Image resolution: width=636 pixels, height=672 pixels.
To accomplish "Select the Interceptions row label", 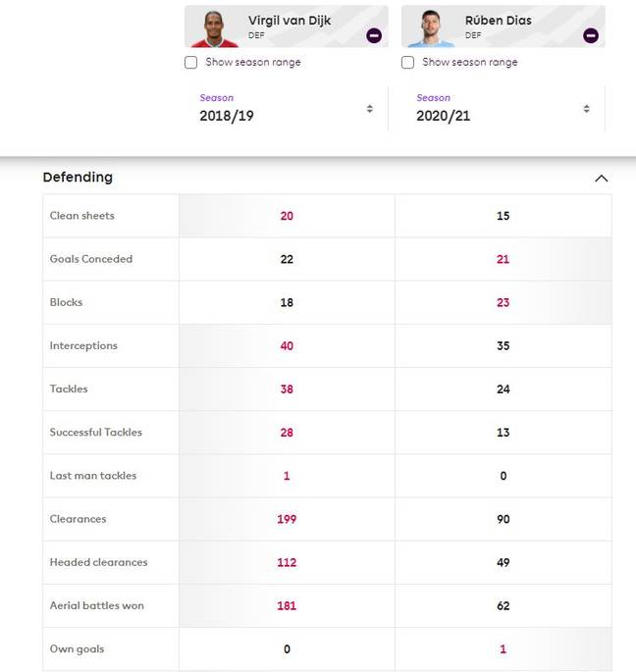I will tap(83, 346).
